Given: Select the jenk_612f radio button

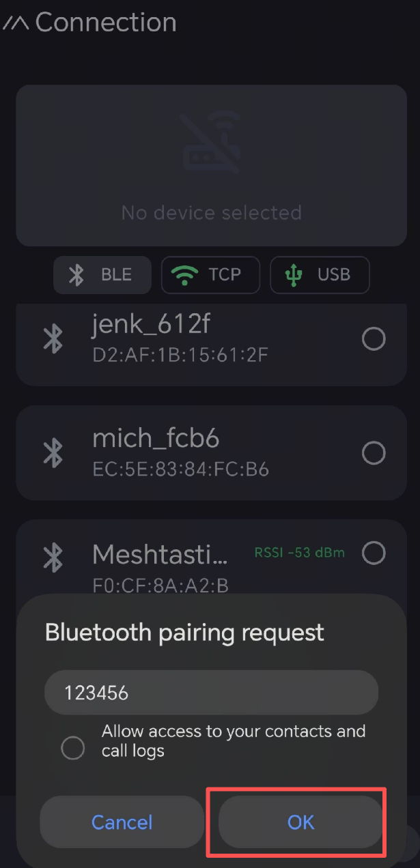Looking at the screenshot, I should point(374,338).
